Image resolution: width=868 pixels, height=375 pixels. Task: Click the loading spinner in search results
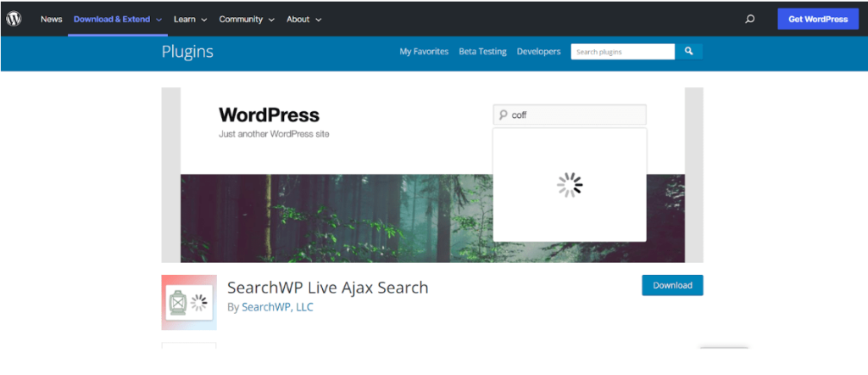570,185
